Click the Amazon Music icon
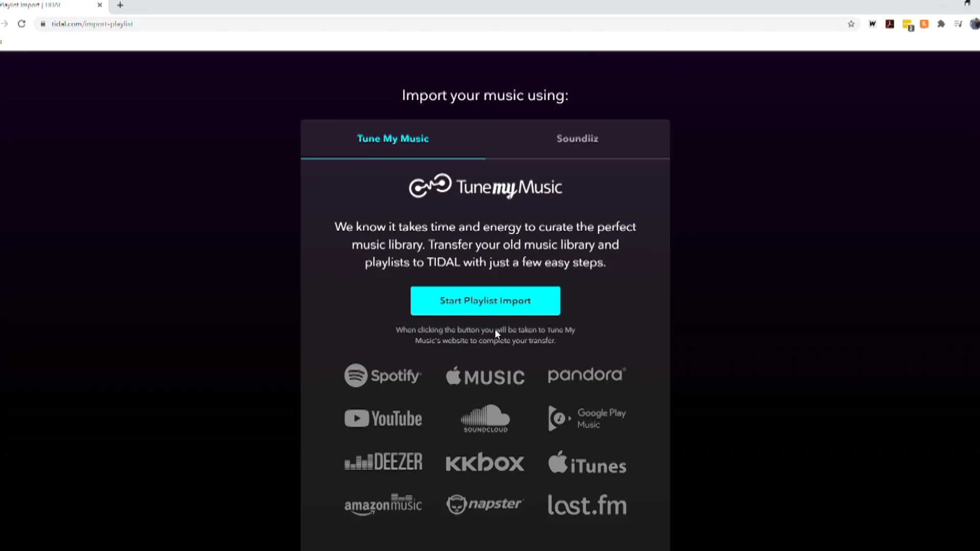Viewport: 980px width, 551px height. click(383, 505)
